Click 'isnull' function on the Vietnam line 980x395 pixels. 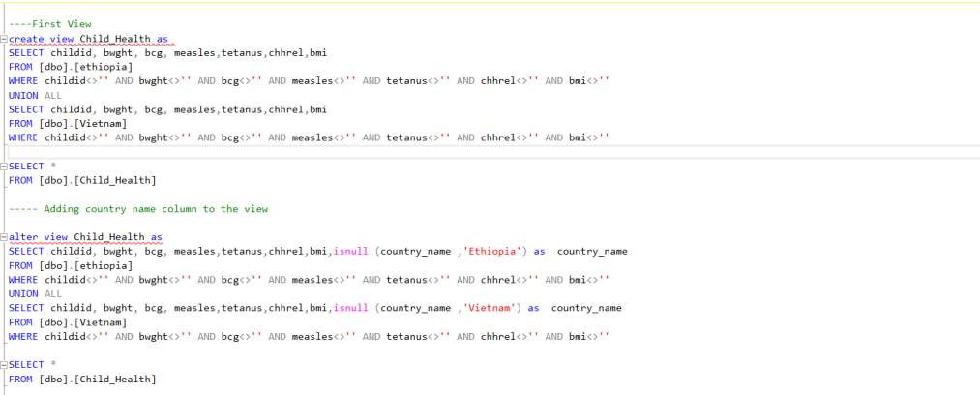tap(350, 308)
